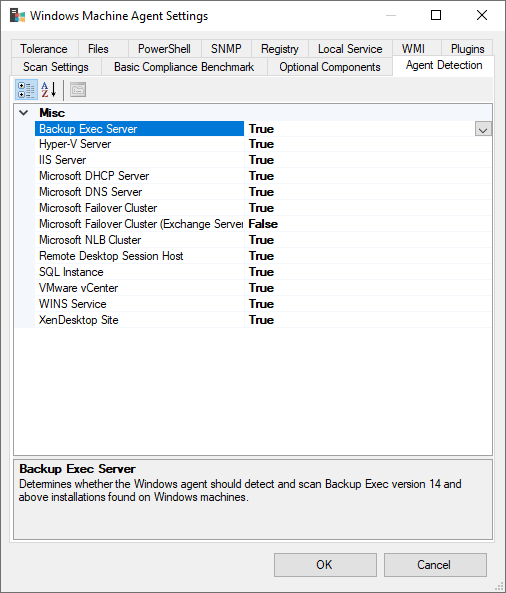The height and width of the screenshot is (593, 506).
Task: Click the application icon in title bar
Action: [x=17, y=16]
